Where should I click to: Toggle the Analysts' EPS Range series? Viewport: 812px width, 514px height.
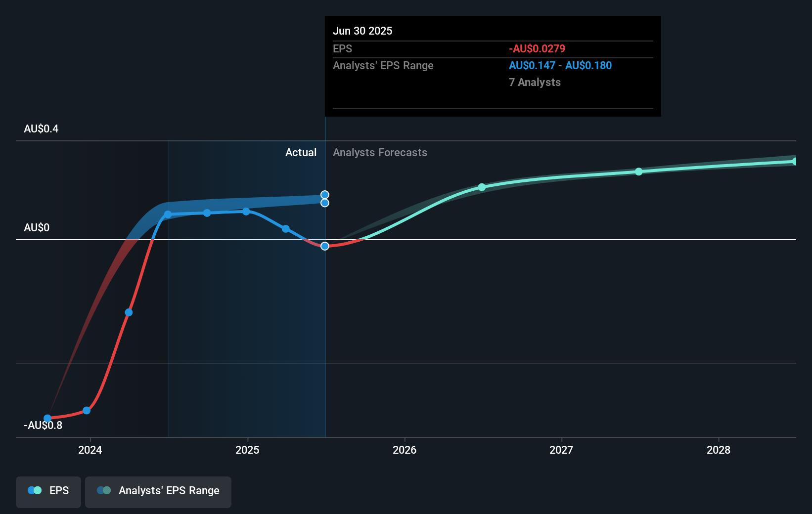coord(158,491)
